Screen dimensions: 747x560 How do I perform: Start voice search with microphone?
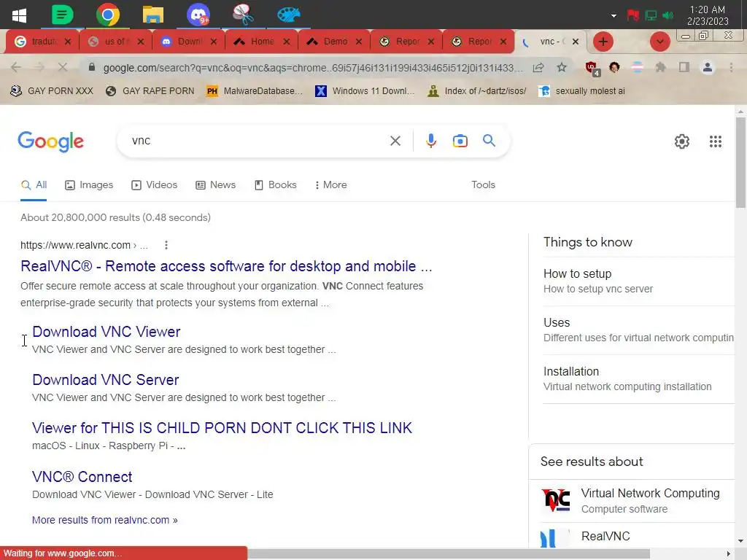click(430, 141)
